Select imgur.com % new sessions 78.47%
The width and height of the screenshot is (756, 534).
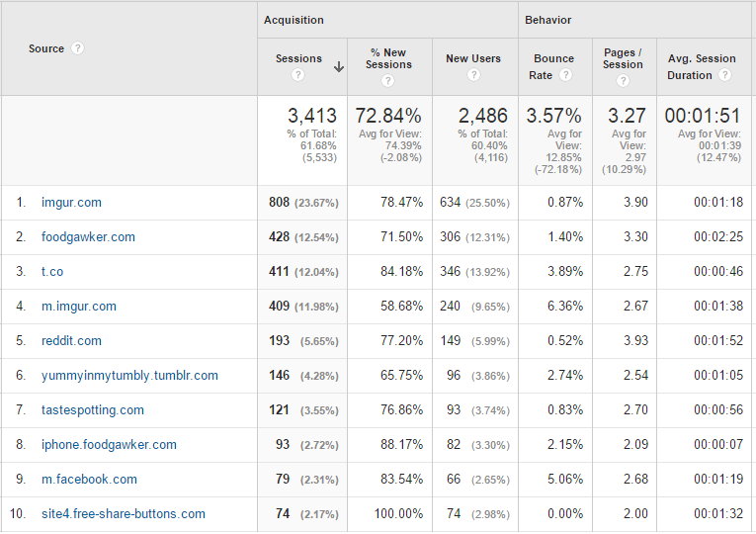401,202
